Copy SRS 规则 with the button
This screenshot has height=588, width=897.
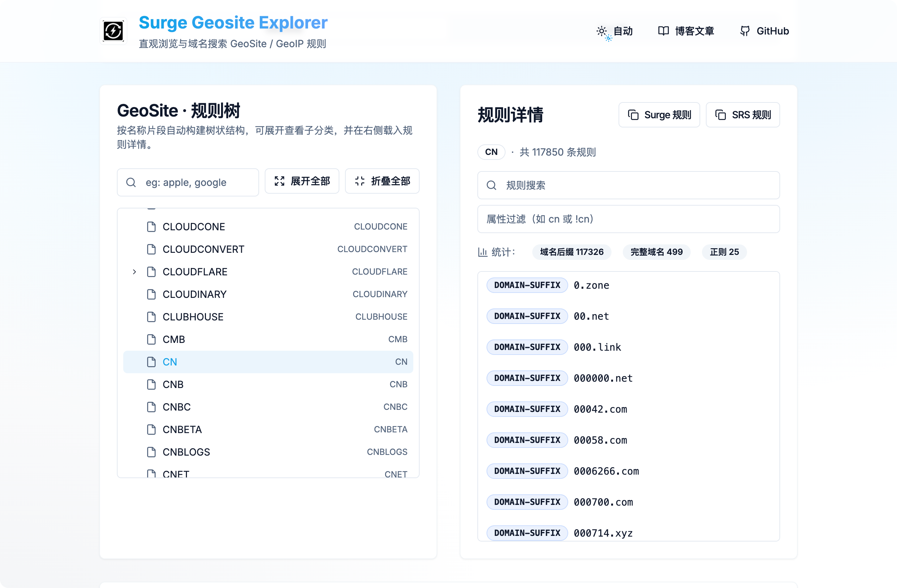pyautogui.click(x=743, y=115)
